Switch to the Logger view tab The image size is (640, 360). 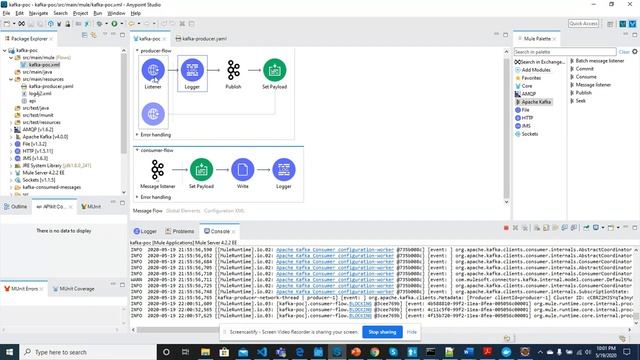[x=145, y=231]
